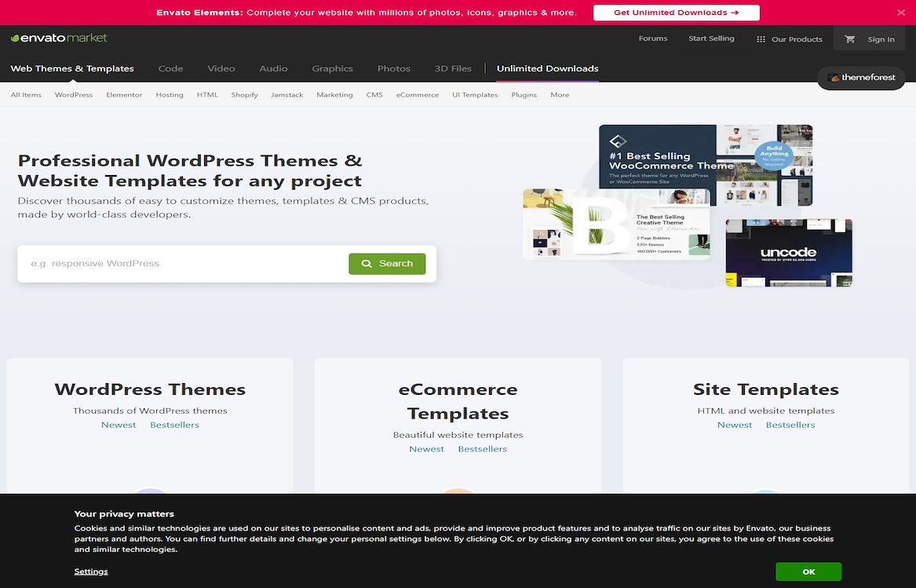
Task: Expand the More submenu
Action: tap(560, 95)
